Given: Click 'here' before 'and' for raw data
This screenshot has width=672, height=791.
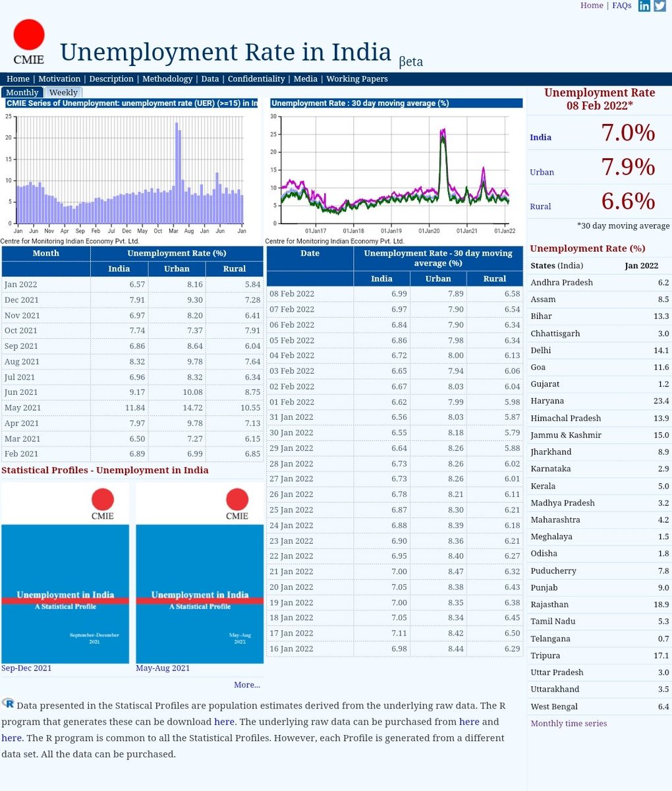Looking at the screenshot, I should pos(469,722).
